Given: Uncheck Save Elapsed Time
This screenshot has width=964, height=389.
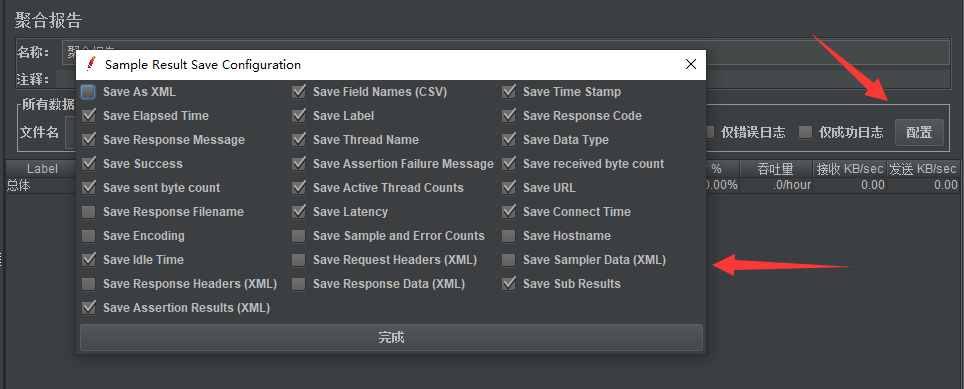Looking at the screenshot, I should 89,116.
